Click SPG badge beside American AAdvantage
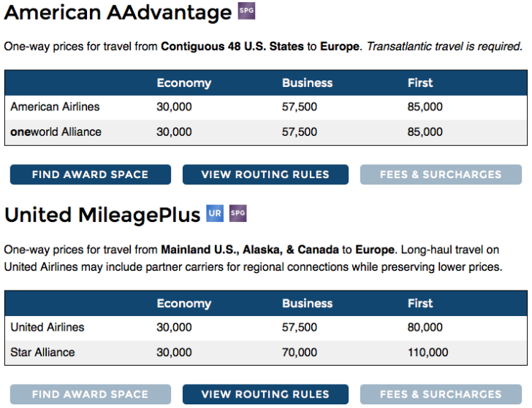Screen dimensions: 532x408 (x=246, y=11)
